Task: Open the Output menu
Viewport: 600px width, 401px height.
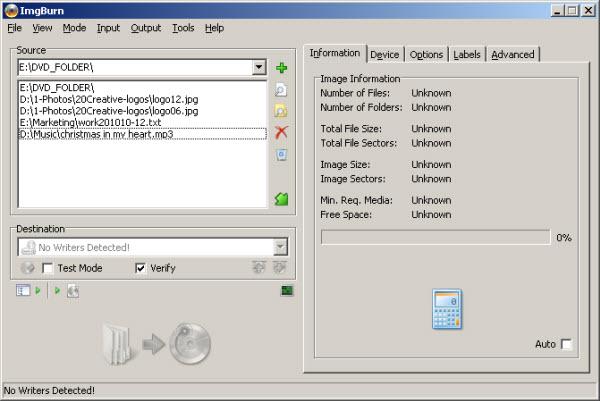Action: 146,28
